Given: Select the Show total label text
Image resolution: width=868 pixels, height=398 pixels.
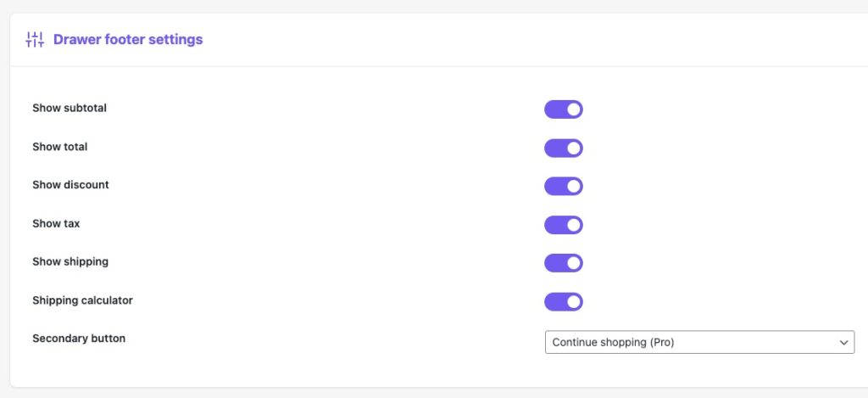Looking at the screenshot, I should click(60, 147).
